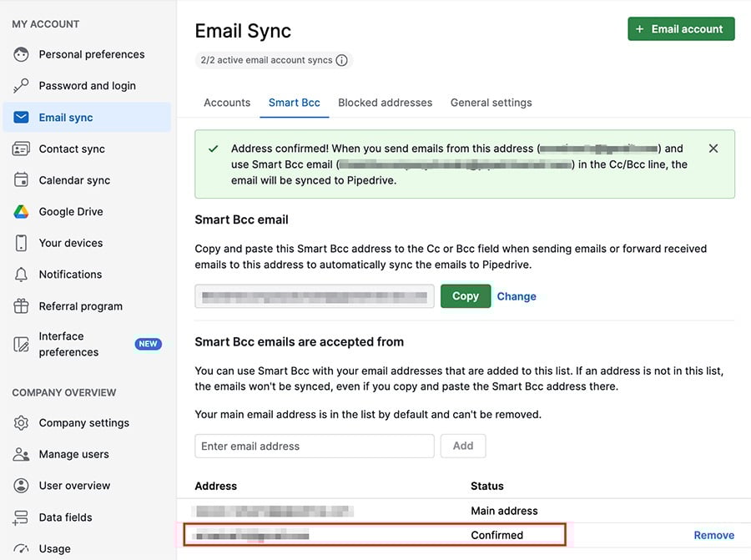Click the Data fields icon
The image size is (751, 560).
[21, 517]
